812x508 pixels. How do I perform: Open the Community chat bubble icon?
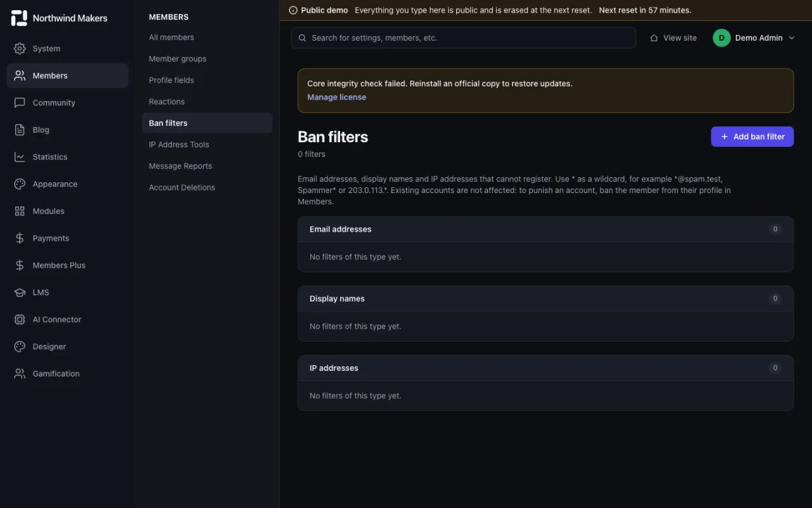[20, 103]
